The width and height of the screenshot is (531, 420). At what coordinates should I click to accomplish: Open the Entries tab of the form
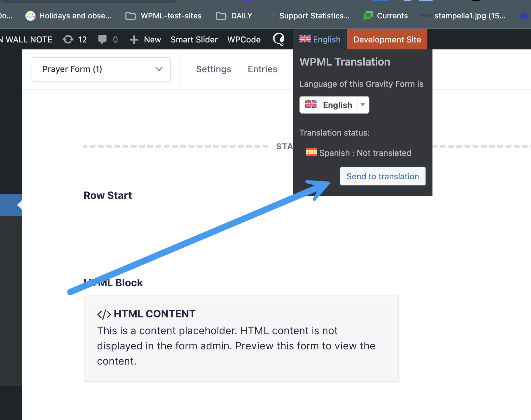[263, 69]
